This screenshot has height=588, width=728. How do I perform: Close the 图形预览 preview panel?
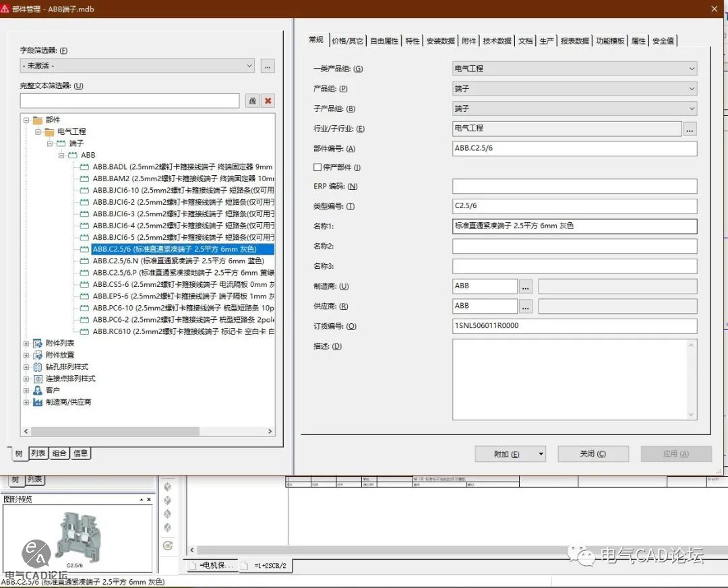pos(149,500)
